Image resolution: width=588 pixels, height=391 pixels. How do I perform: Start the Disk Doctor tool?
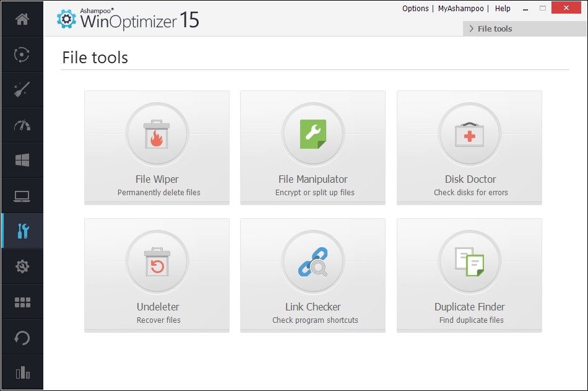pos(469,147)
